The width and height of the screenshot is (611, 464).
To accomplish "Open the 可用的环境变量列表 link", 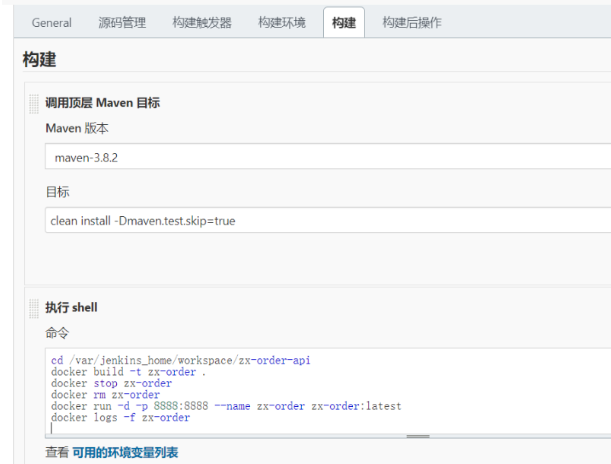I will tap(125, 452).
